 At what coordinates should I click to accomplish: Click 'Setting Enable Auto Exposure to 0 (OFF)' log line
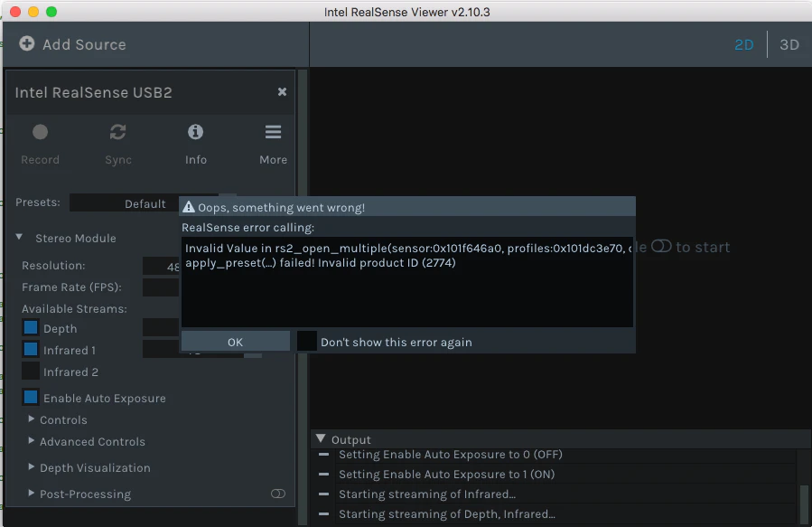tap(451, 455)
